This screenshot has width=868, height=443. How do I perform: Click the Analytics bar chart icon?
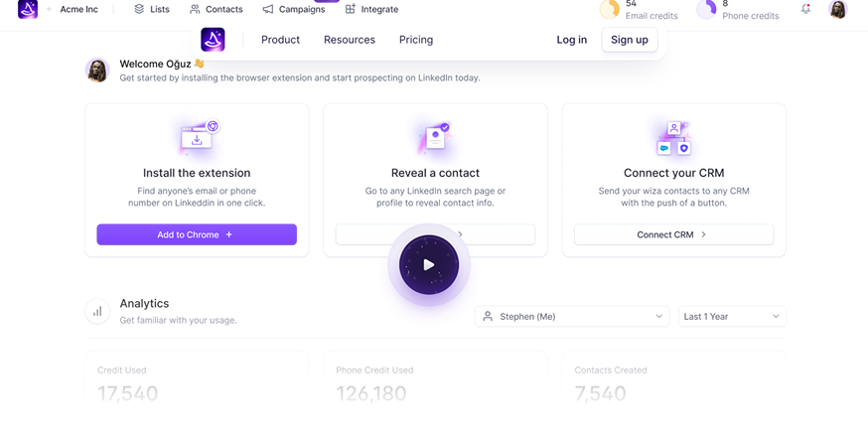pos(97,311)
